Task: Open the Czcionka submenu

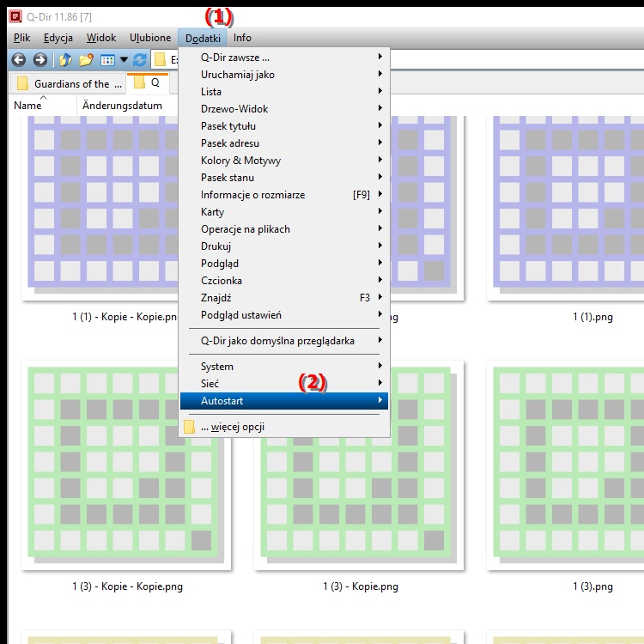Action: point(284,281)
